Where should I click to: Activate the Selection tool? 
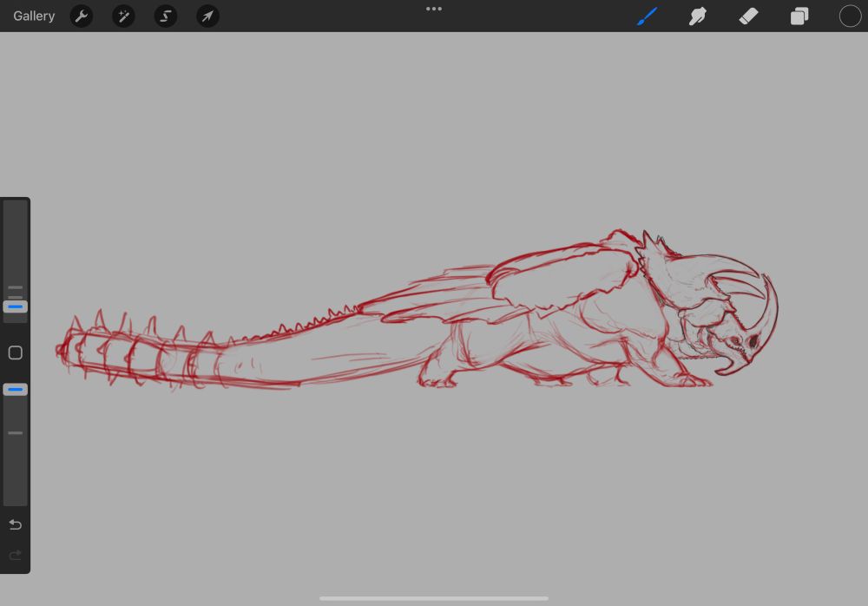(x=166, y=16)
